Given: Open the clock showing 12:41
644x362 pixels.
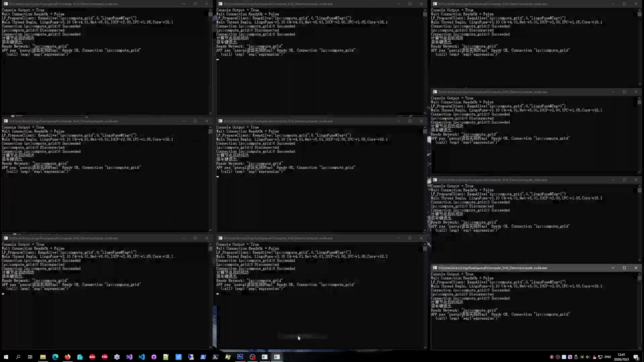Looking at the screenshot, I should pos(622,357).
